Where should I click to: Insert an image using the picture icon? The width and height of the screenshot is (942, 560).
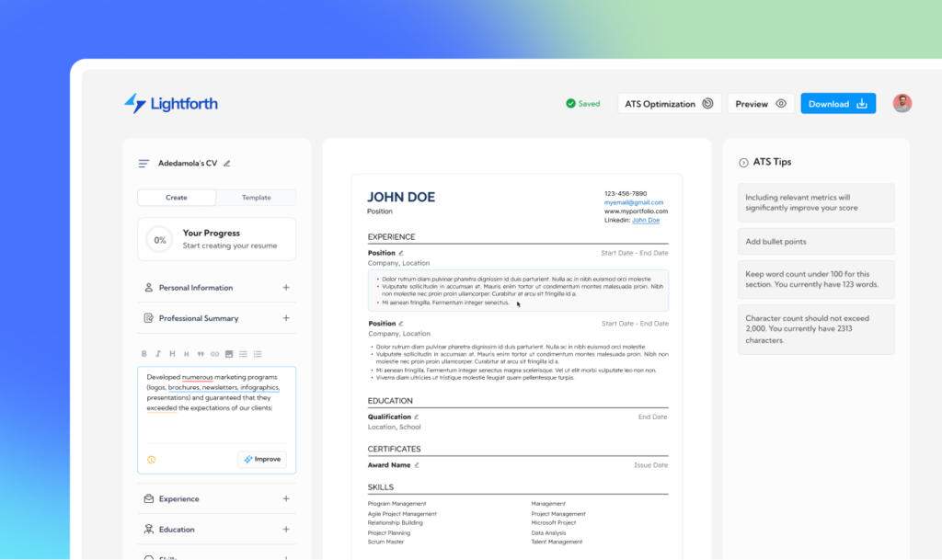pyautogui.click(x=229, y=354)
